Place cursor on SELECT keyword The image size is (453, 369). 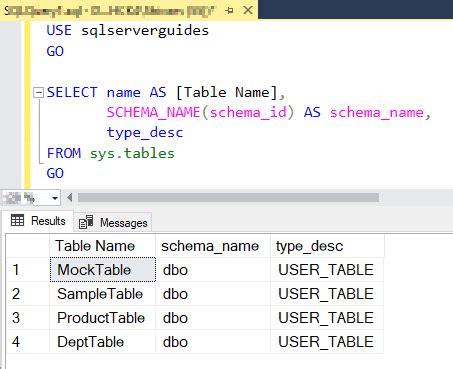72,92
